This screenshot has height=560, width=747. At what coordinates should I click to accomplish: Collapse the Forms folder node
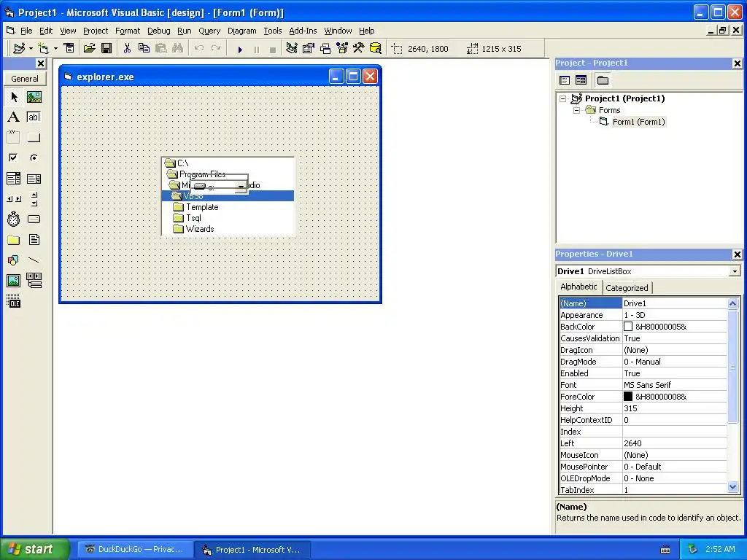click(576, 110)
